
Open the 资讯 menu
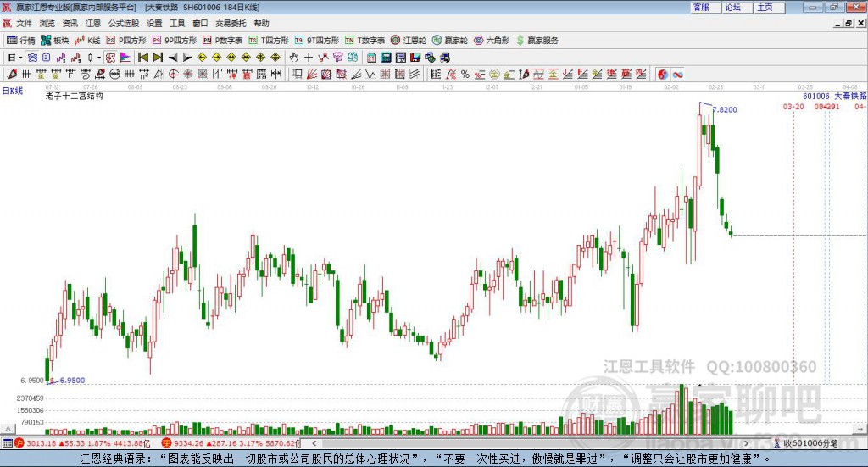[x=70, y=23]
